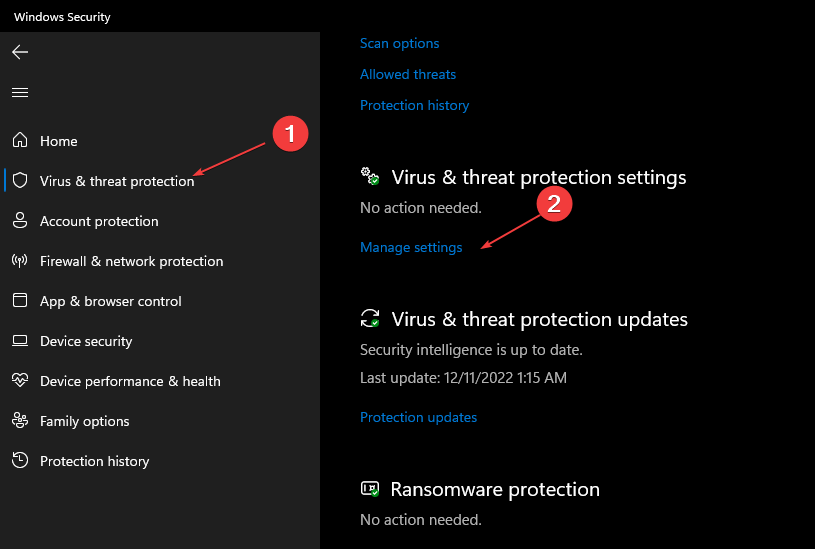Screen dimensions: 815x549
Task: Select the Virus & threat protection shield icon
Action: pos(20,180)
